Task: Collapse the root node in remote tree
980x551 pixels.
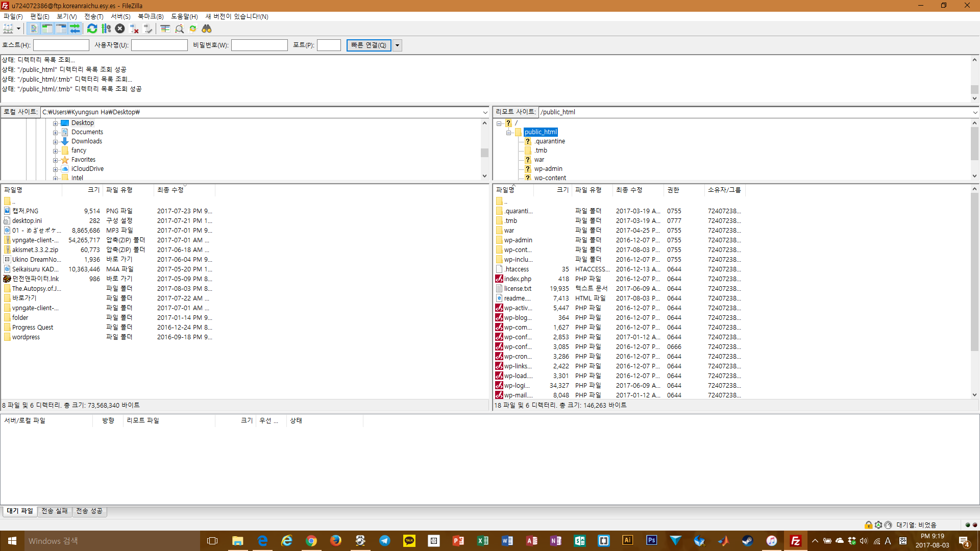Action: (x=499, y=123)
